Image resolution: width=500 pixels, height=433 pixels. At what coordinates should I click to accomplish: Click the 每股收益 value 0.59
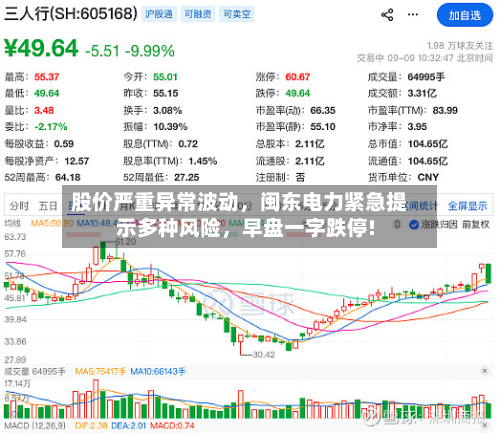point(64,144)
